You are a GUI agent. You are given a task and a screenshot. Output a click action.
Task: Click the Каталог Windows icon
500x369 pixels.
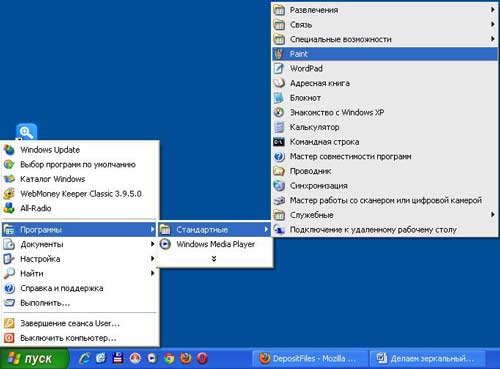pos(9,179)
